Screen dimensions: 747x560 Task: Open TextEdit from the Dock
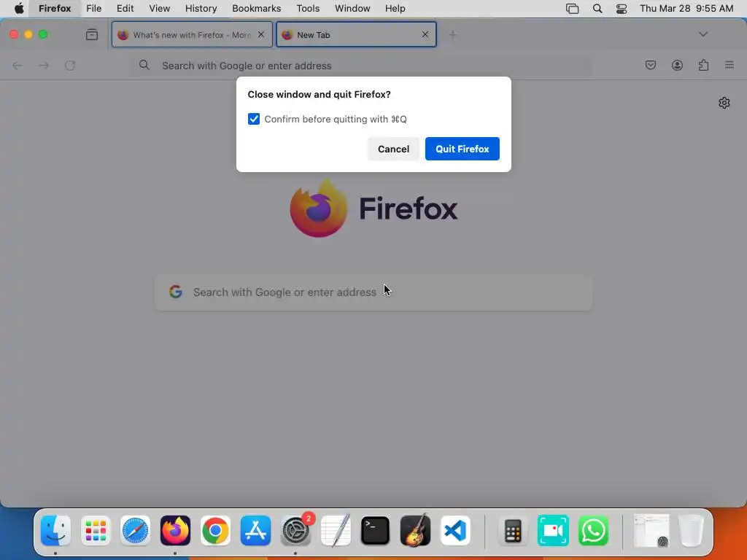[x=336, y=531]
